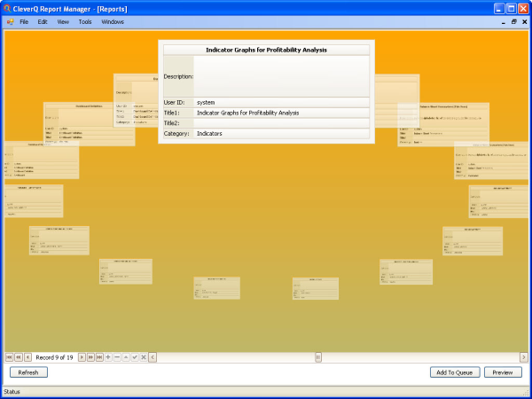The height and width of the screenshot is (399, 532).
Task: Click the Add To Queue button
Action: click(x=456, y=372)
